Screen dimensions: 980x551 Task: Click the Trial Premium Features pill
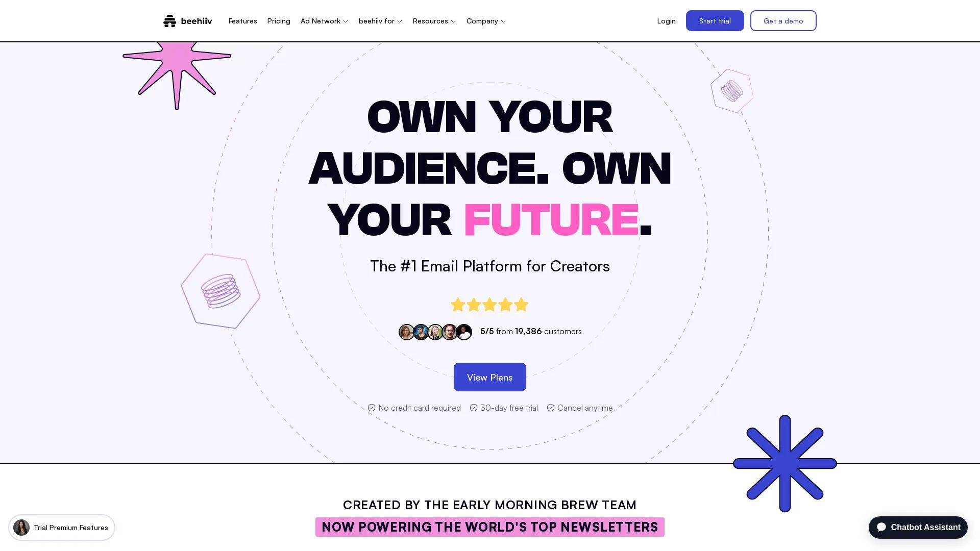(x=62, y=528)
